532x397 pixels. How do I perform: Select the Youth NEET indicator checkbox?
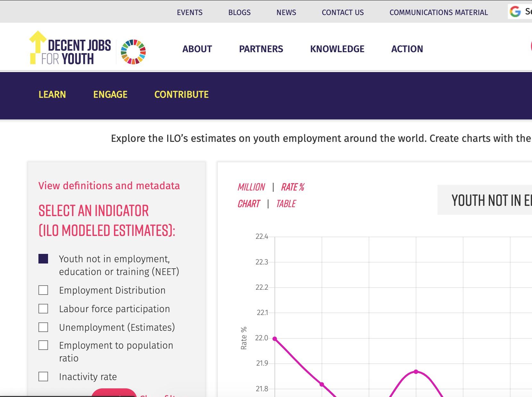coord(43,259)
